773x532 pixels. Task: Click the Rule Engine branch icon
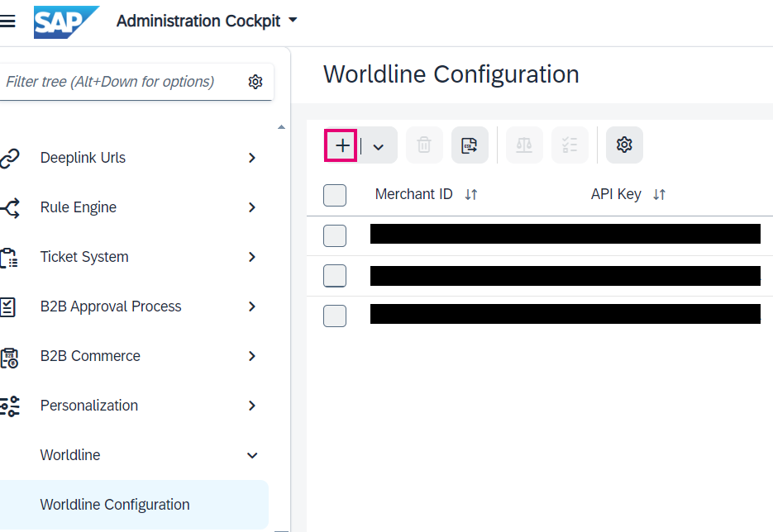pyautogui.click(x=10, y=208)
